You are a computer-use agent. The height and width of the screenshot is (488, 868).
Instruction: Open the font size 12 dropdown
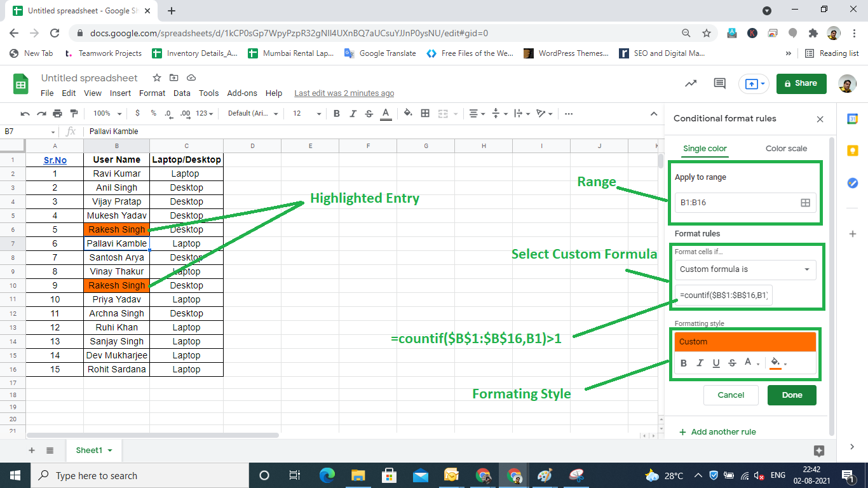click(307, 113)
